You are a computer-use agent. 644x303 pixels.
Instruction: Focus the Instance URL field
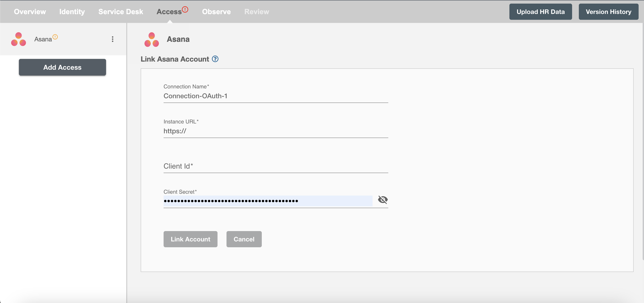tap(275, 131)
